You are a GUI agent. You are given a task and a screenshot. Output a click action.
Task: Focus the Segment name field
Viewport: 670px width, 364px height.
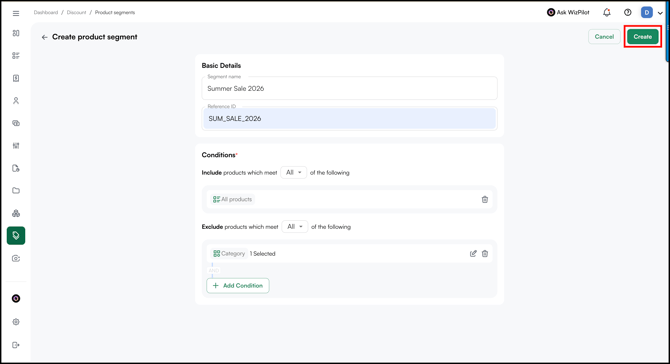350,88
